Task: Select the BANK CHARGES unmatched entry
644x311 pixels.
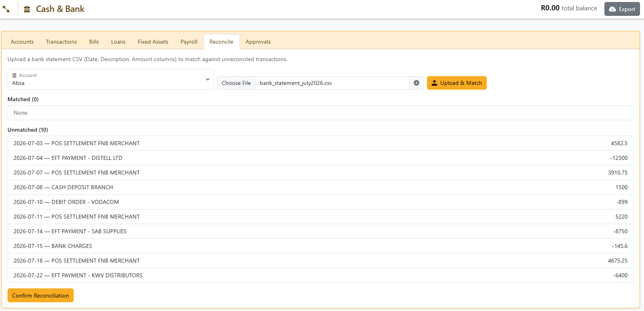Action: [320, 246]
